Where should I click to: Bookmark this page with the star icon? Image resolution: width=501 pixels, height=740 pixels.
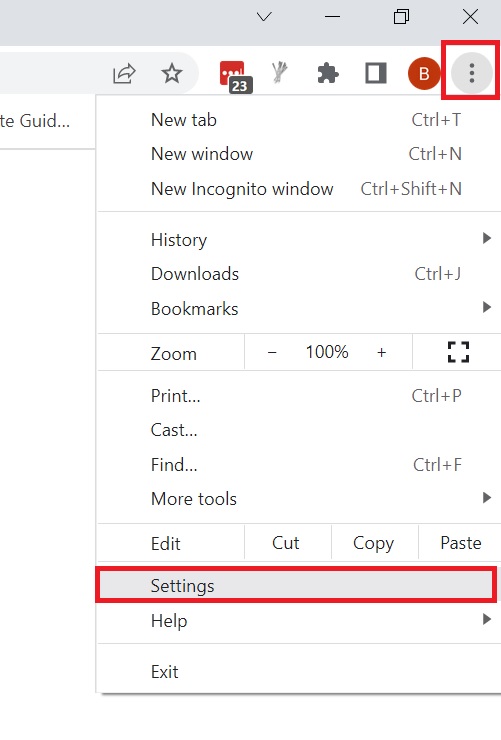(x=172, y=73)
